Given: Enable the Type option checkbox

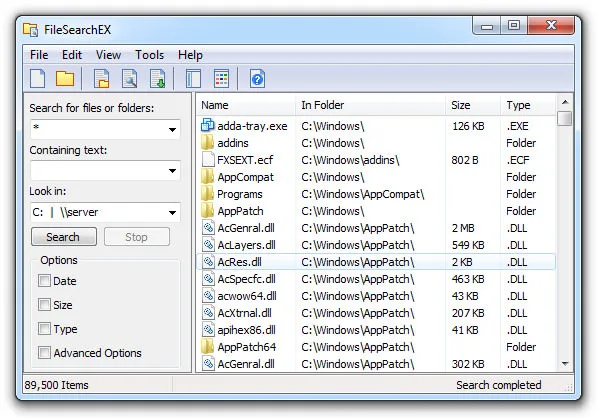Looking at the screenshot, I should [44, 329].
